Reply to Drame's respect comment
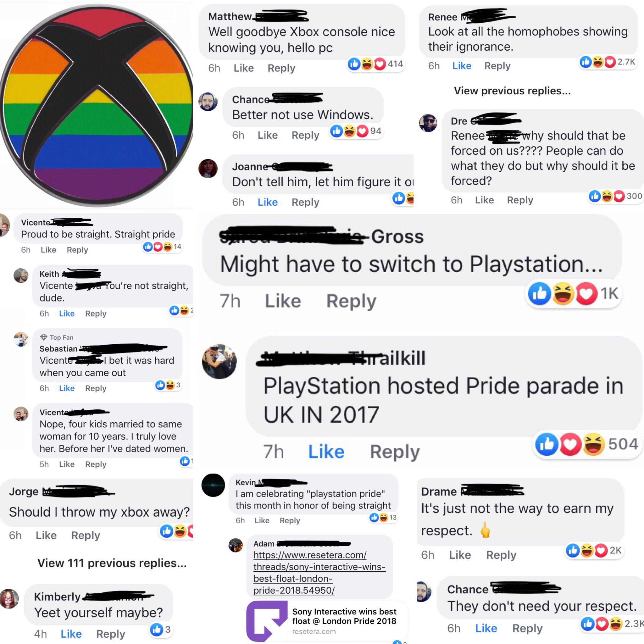The width and height of the screenshot is (644, 644). tap(501, 555)
